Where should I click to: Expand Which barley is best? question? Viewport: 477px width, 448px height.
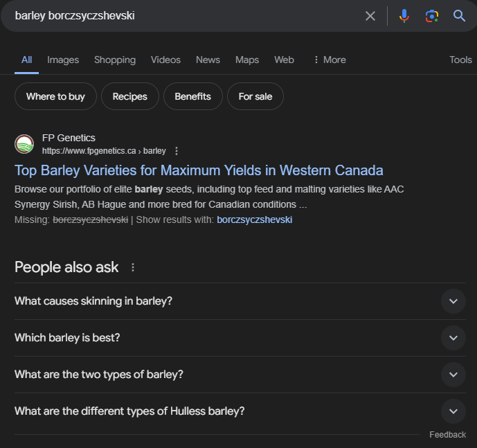240,338
